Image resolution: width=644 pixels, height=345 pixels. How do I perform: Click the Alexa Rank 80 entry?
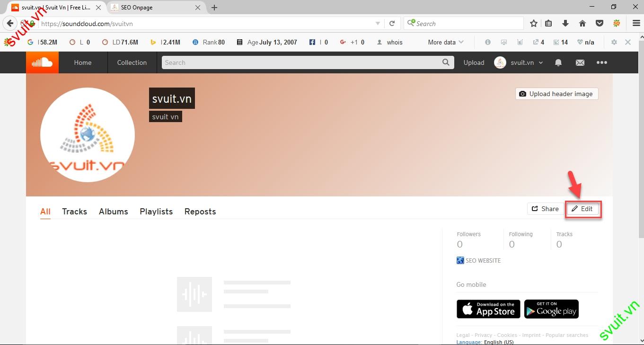tap(209, 42)
